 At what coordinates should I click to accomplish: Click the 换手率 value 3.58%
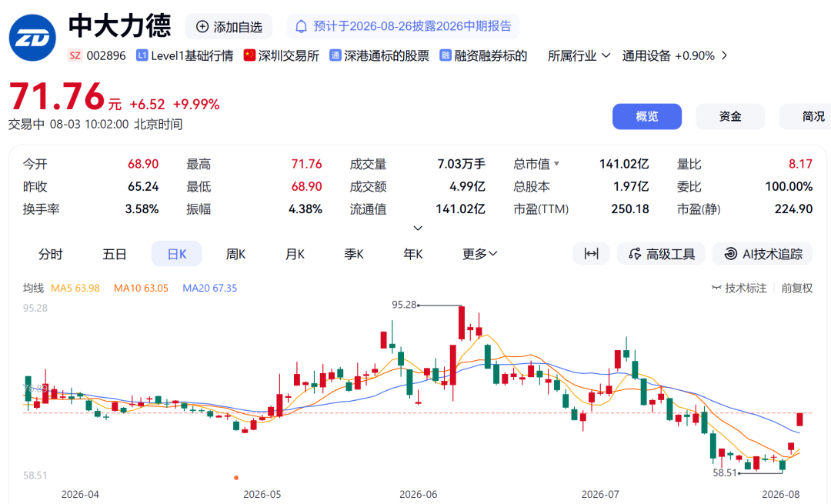click(142, 209)
